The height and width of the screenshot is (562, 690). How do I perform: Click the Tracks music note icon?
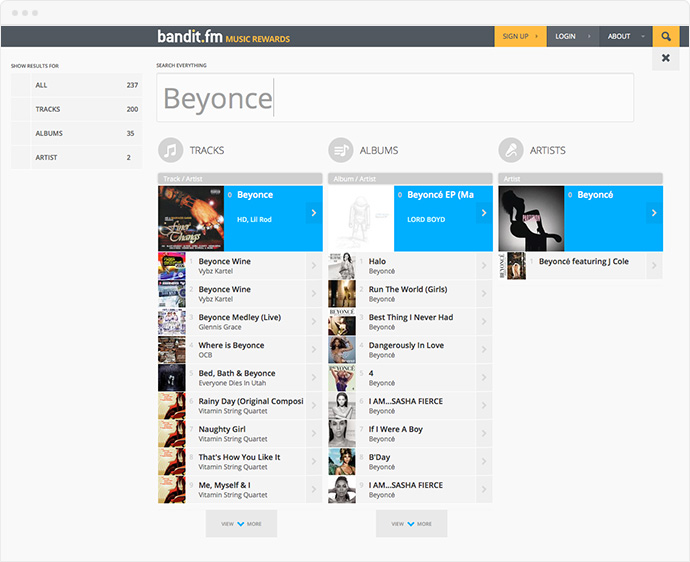click(x=170, y=151)
